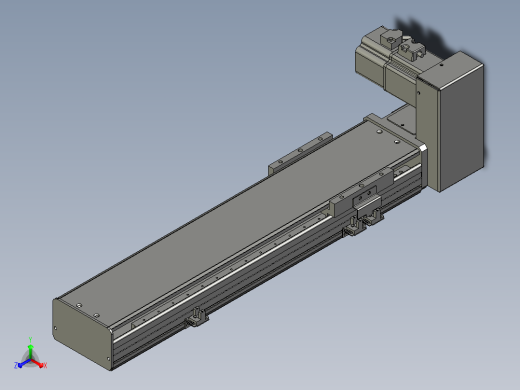Click the red X axis of the triad

coord(38,364)
